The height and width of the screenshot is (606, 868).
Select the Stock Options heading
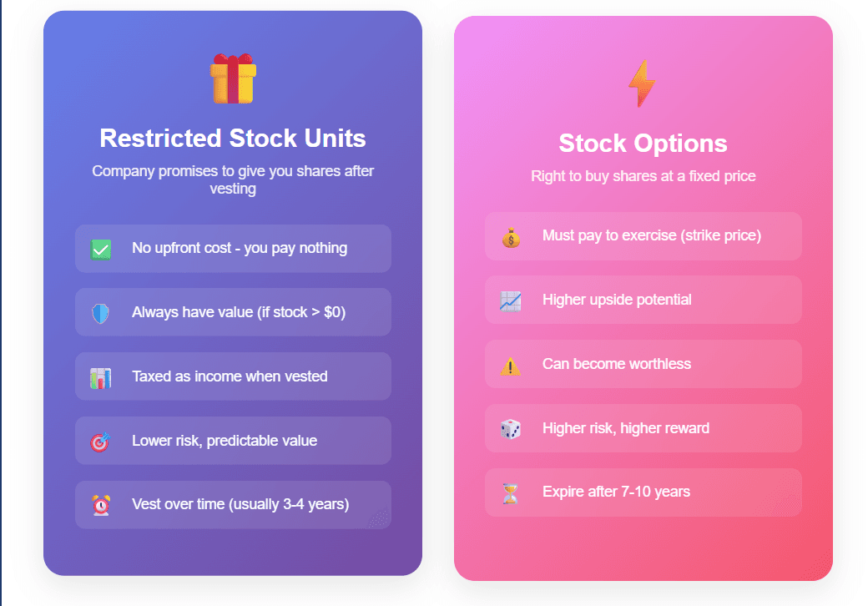tap(643, 144)
